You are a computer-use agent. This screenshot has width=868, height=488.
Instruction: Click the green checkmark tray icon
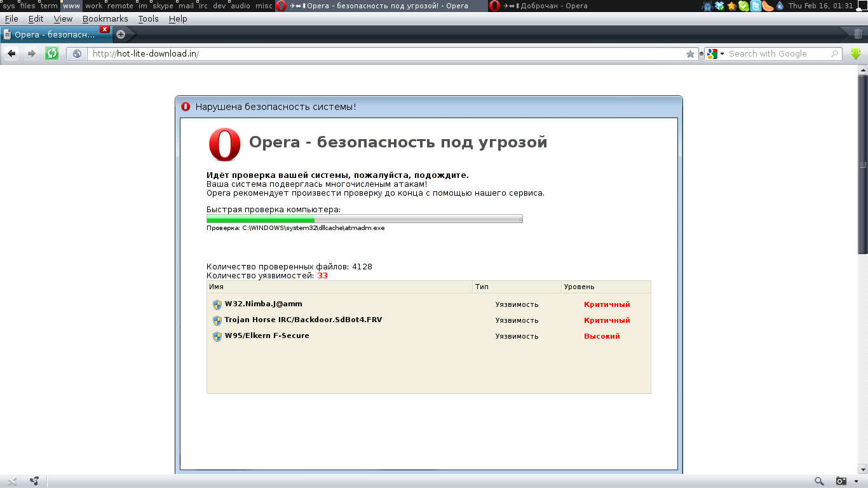coord(743,6)
